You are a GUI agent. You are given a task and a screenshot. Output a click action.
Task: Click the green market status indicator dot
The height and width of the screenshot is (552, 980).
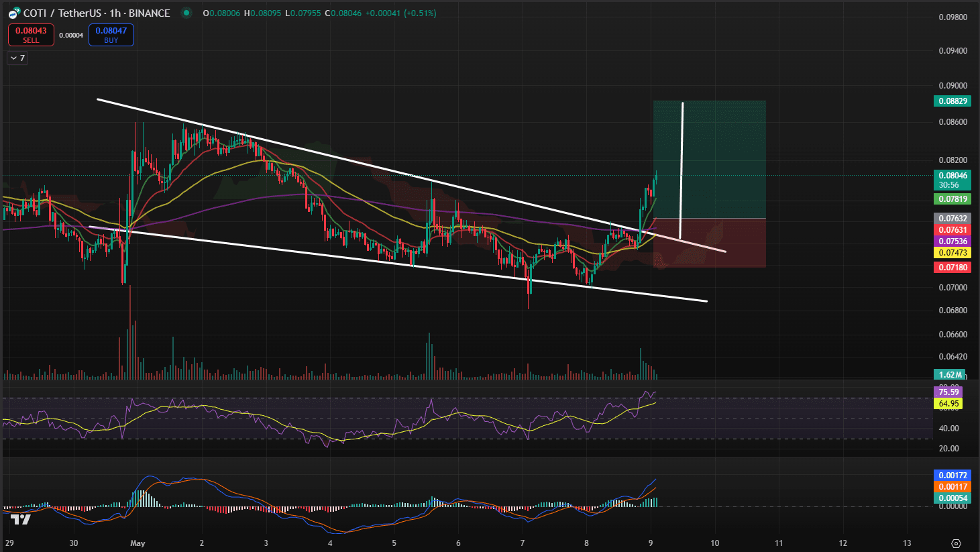[186, 13]
